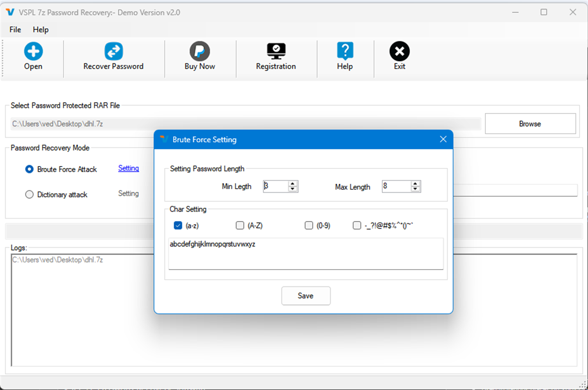Image resolution: width=588 pixels, height=390 pixels.
Task: Click the character set text area
Action: [x=305, y=253]
